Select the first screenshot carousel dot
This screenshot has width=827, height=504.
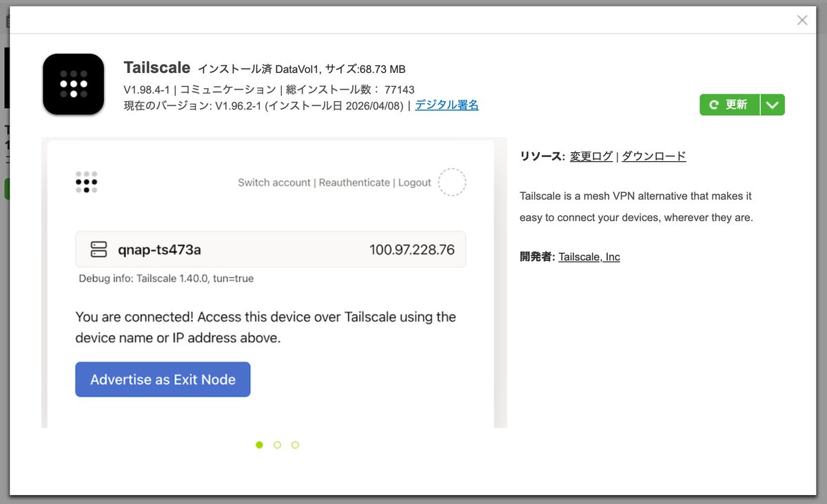click(x=259, y=445)
